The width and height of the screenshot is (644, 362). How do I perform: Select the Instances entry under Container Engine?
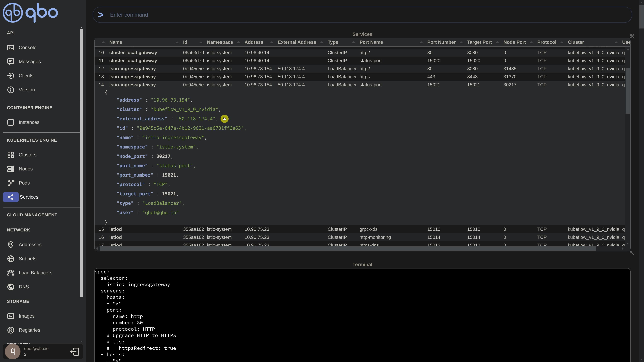(29, 122)
